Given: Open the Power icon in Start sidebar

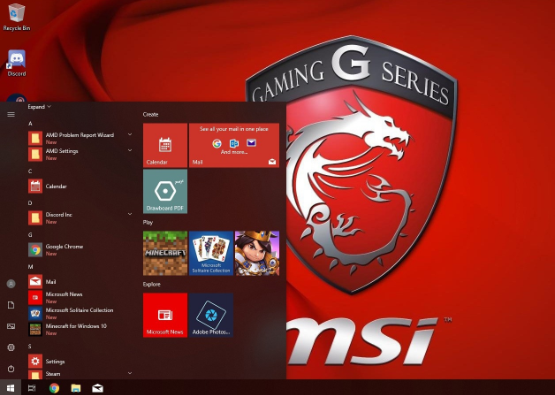Looking at the screenshot, I should pos(11,369).
